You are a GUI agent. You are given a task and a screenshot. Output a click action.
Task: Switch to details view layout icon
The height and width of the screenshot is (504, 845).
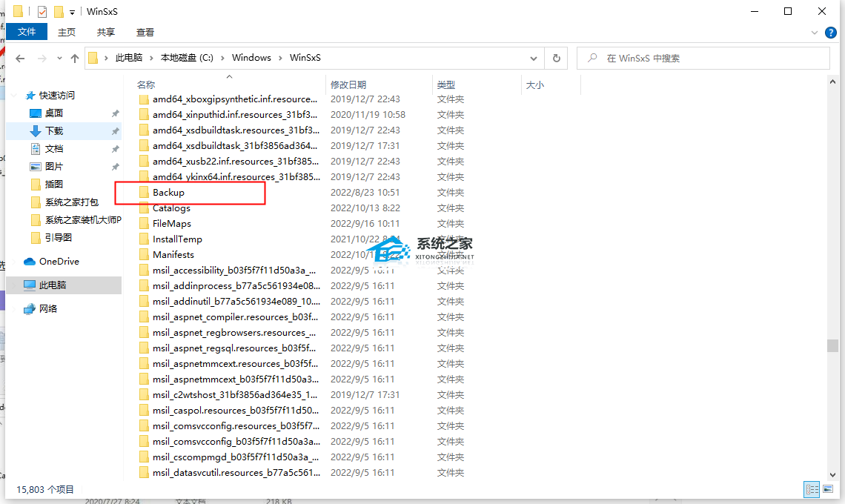[812, 489]
